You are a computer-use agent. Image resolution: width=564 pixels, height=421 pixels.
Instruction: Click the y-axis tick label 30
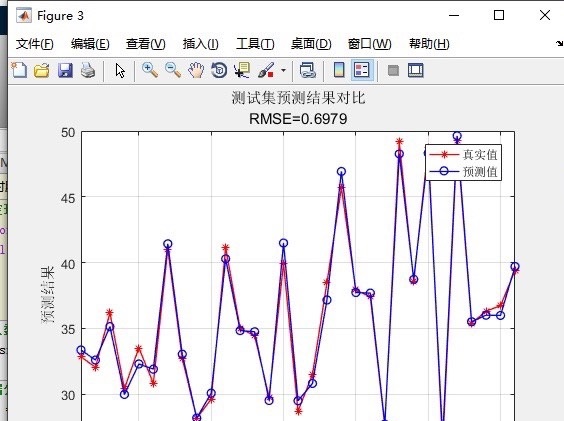coord(68,395)
